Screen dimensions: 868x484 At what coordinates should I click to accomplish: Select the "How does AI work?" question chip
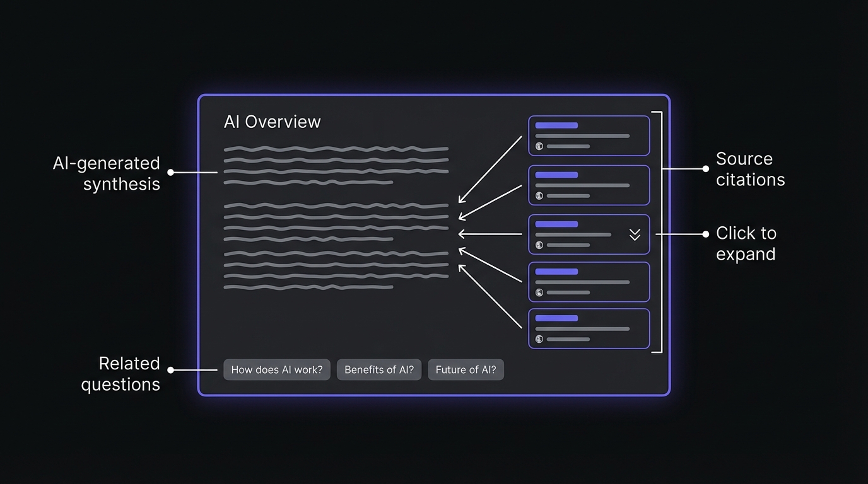pos(276,370)
